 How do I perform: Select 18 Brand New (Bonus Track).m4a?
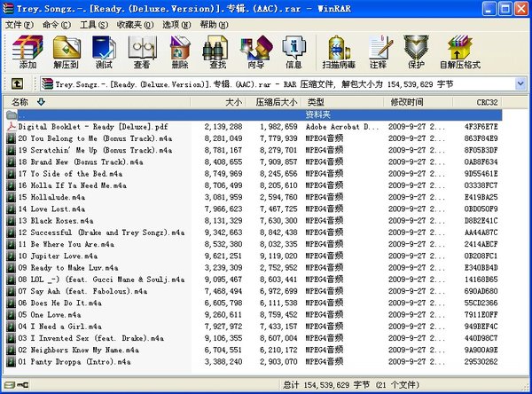tap(81, 162)
